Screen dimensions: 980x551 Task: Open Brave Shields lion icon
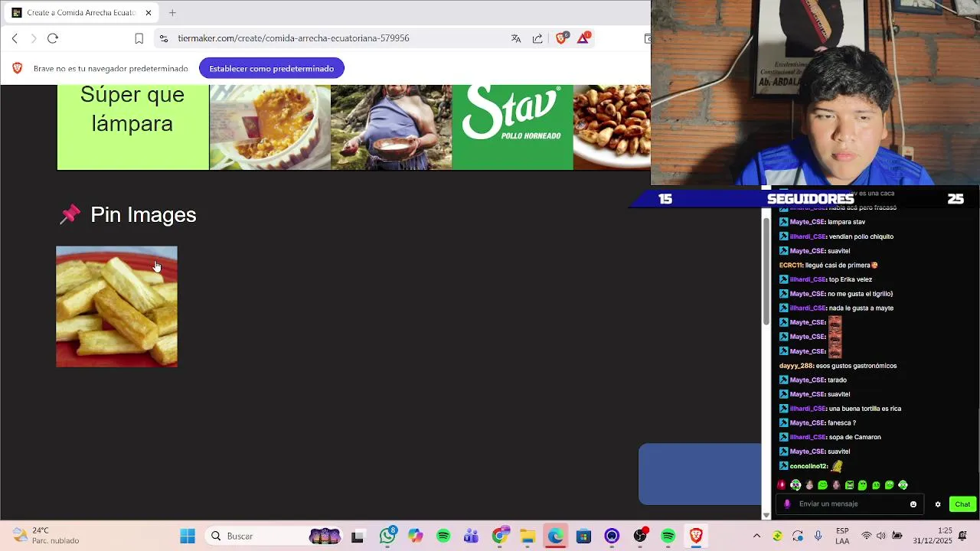[561, 38]
